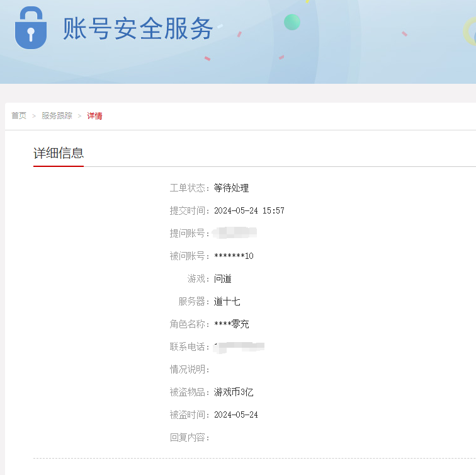Click the 等待处理 work order status
The width and height of the screenshot is (476, 475).
[232, 188]
